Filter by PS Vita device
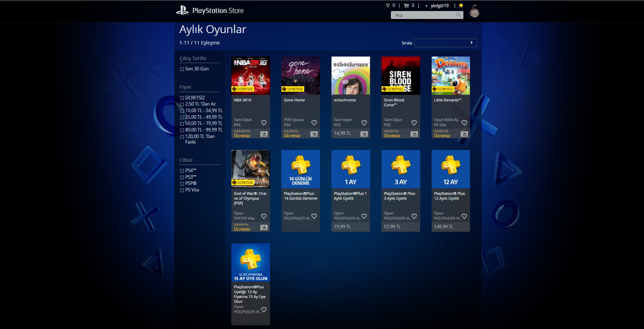644x329 pixels. (x=182, y=190)
